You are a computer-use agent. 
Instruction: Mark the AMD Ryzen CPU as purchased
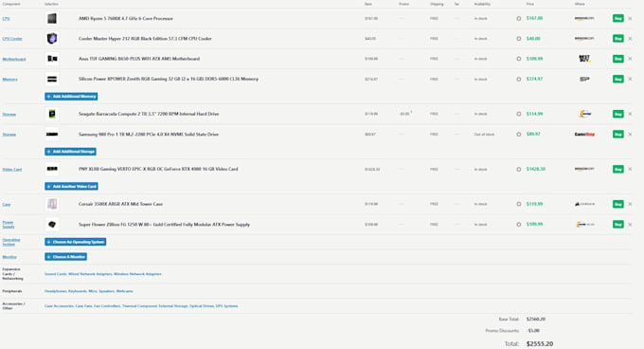(x=519, y=19)
